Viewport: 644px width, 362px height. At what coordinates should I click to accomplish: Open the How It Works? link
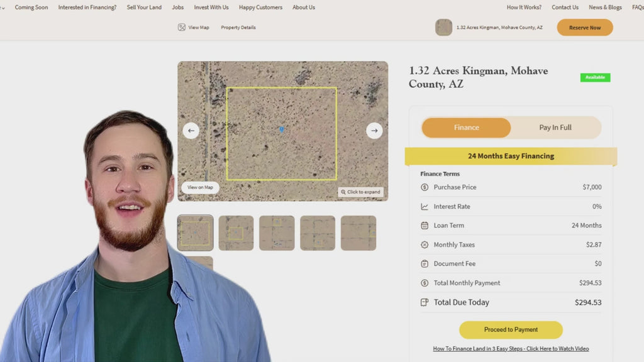[x=524, y=8]
